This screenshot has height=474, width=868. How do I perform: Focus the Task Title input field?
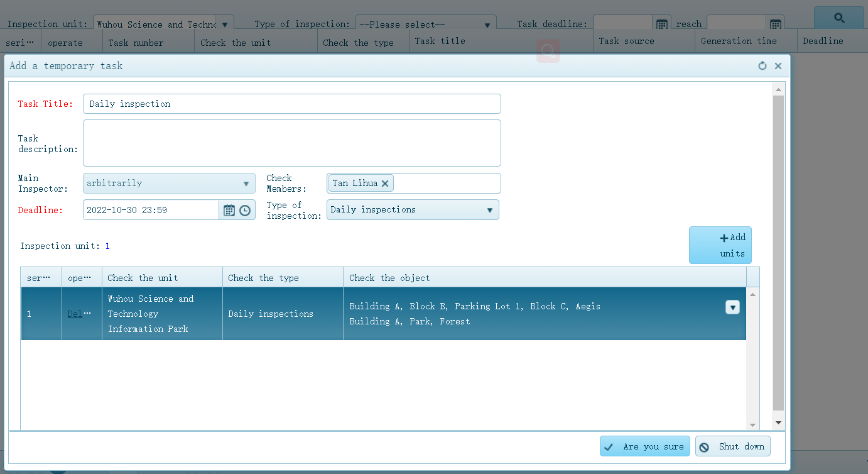[291, 104]
